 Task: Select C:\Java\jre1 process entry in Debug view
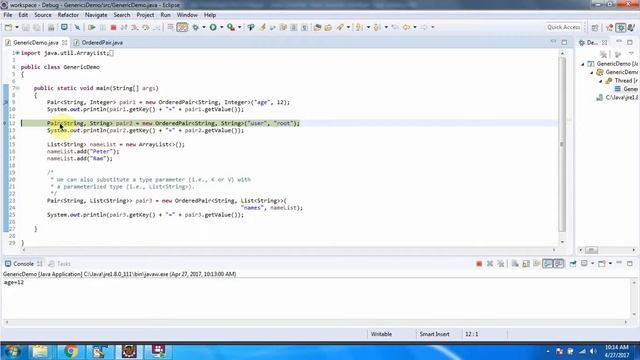click(617, 98)
